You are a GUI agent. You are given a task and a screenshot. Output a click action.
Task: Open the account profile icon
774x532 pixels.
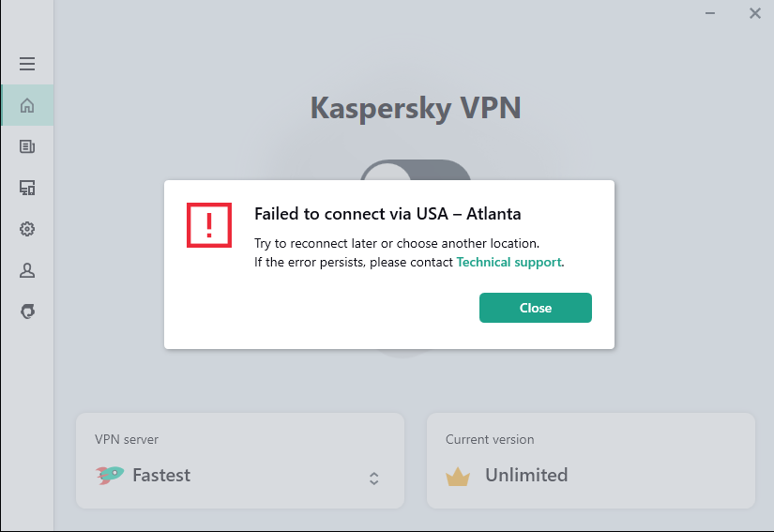pos(27,270)
